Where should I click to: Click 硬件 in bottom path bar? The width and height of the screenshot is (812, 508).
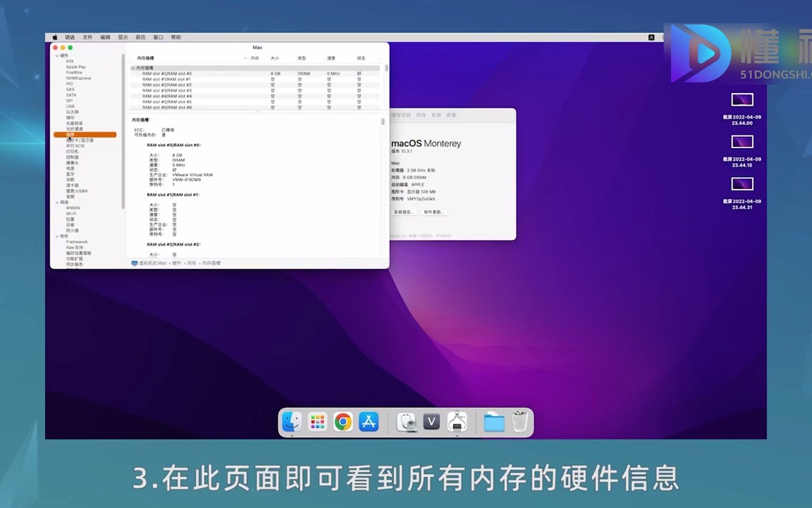(x=176, y=263)
